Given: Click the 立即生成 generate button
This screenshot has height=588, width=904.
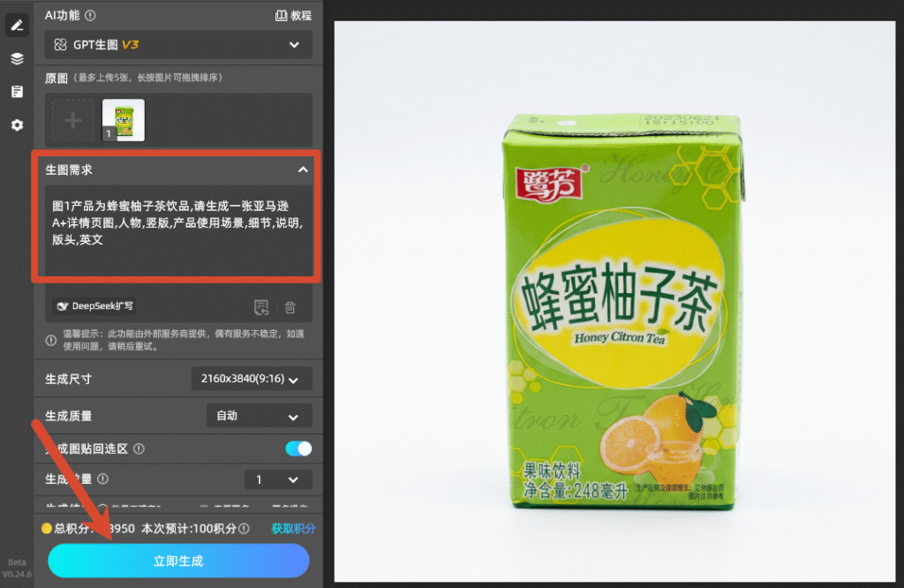Looking at the screenshot, I should pyautogui.click(x=178, y=561).
